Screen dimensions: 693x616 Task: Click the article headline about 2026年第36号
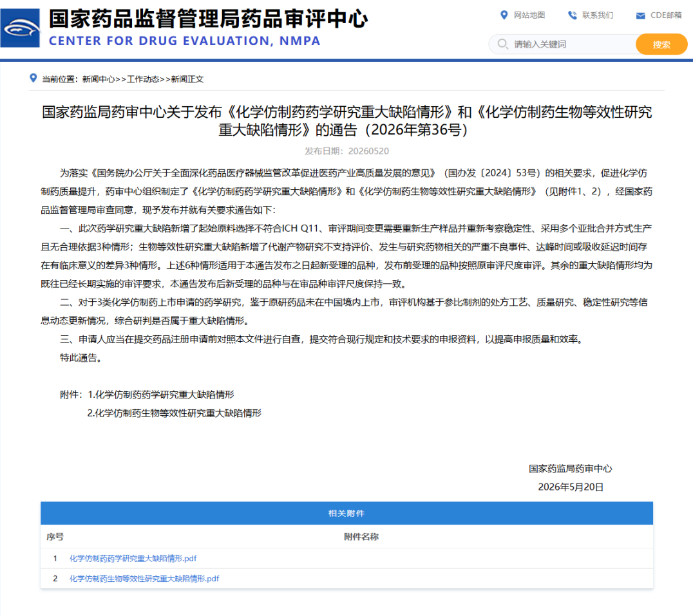[347, 120]
